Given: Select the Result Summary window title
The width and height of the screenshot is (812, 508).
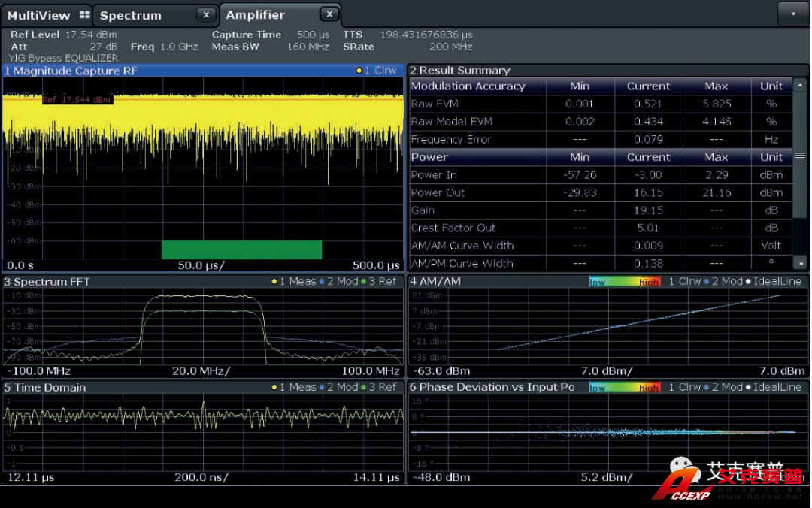Looking at the screenshot, I should tap(460, 71).
